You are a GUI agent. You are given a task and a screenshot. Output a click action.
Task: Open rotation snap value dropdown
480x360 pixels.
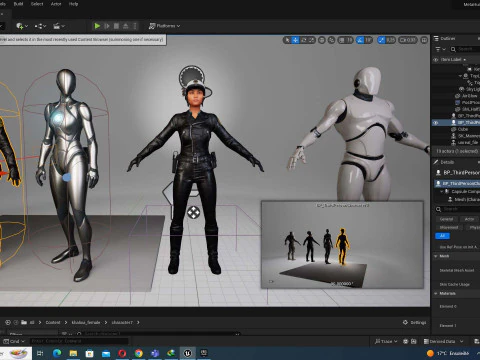(368, 40)
